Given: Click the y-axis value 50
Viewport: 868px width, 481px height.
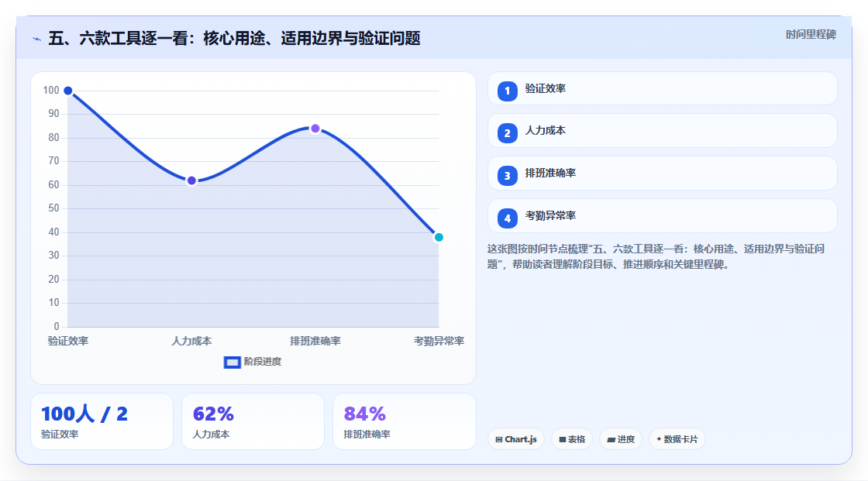Looking at the screenshot, I should click(53, 208).
